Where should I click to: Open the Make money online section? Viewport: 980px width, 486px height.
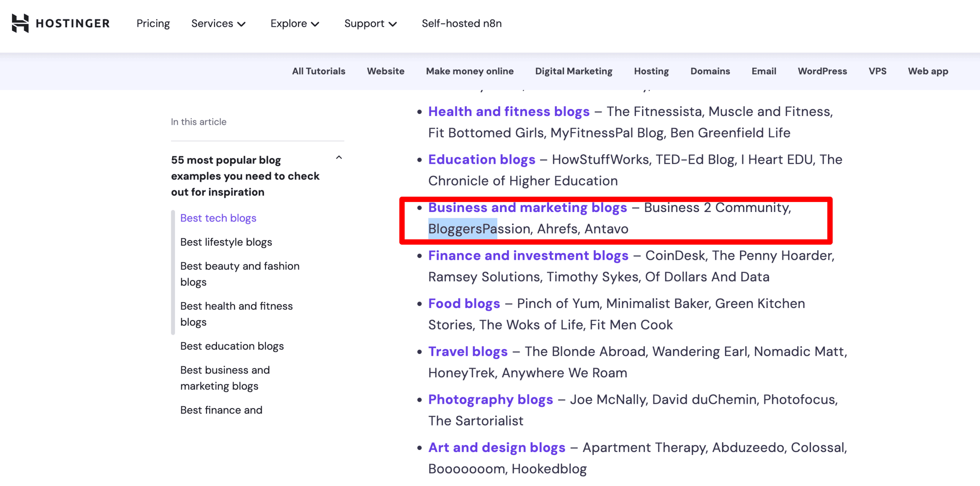469,71
